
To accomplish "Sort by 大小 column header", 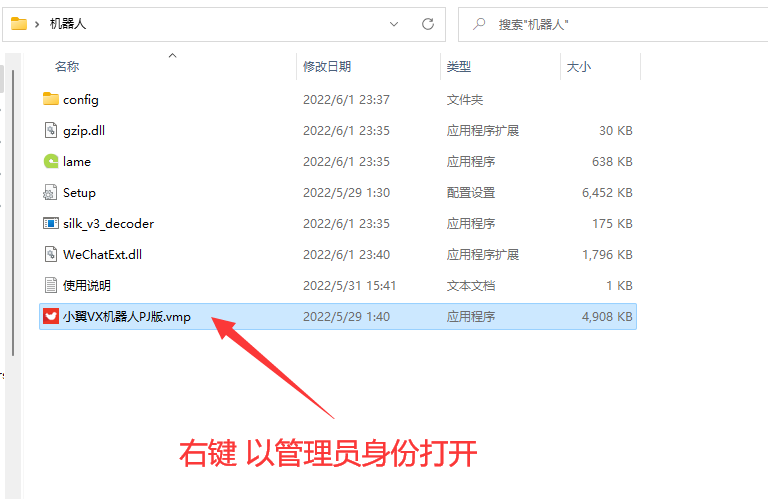I will click(579, 66).
